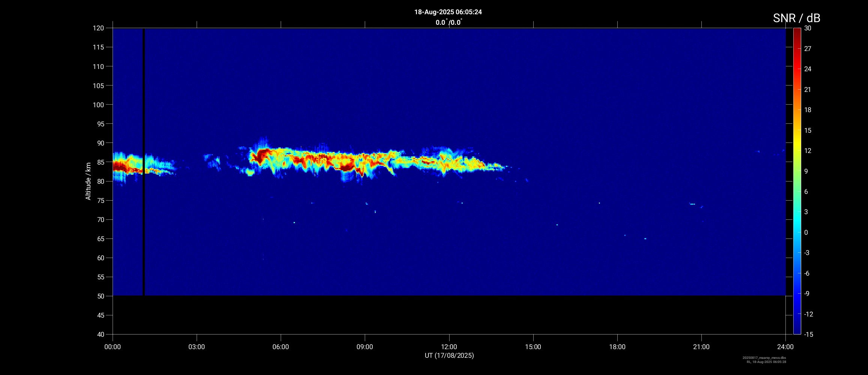Select colorbar tick value '-12'
The width and height of the screenshot is (868, 375).
(809, 314)
